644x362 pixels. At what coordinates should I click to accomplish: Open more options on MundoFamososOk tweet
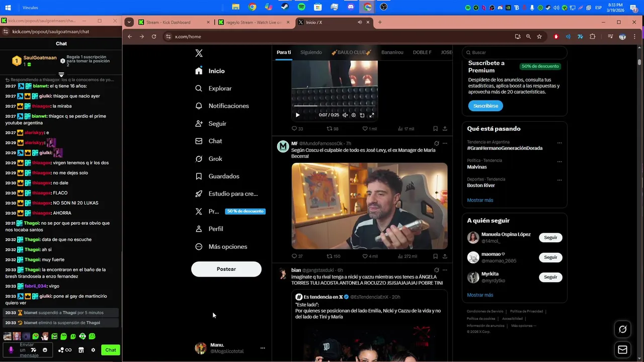pos(445,143)
